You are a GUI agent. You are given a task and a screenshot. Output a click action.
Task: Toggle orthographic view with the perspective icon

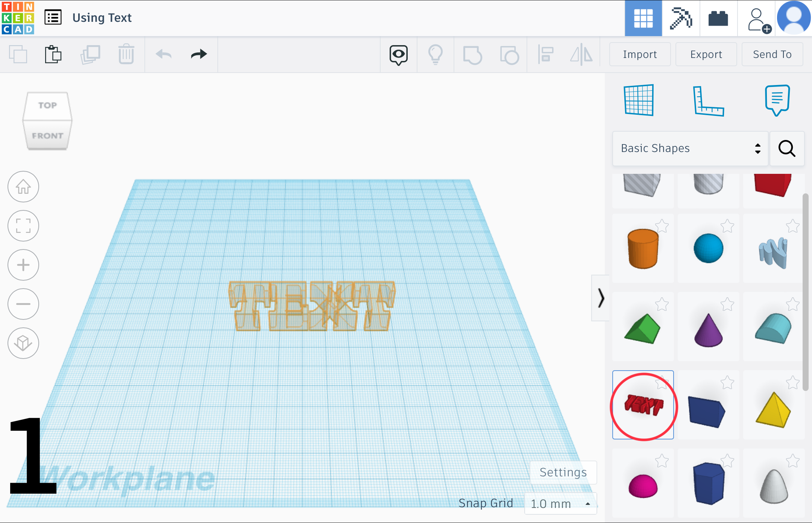[23, 343]
